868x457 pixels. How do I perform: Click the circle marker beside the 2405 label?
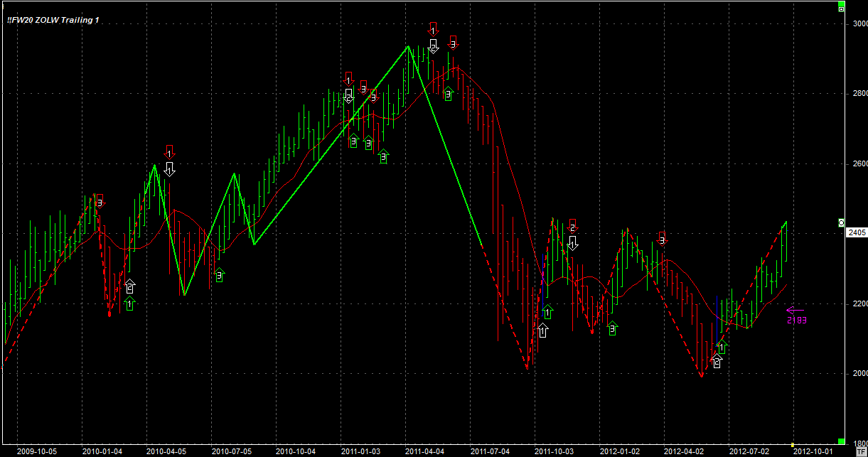842,222
